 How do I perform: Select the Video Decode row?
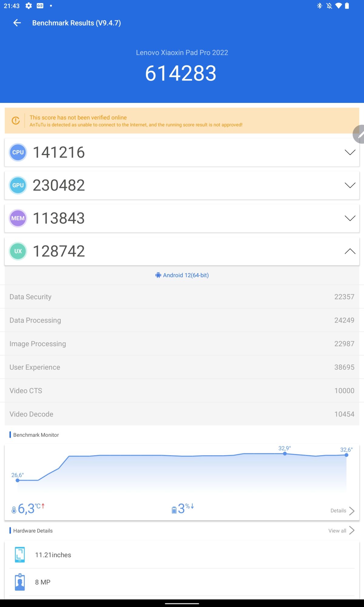(x=182, y=414)
